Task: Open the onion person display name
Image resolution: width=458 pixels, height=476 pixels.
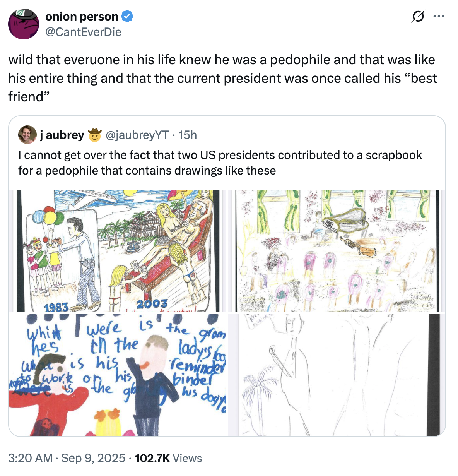Action: point(82,17)
